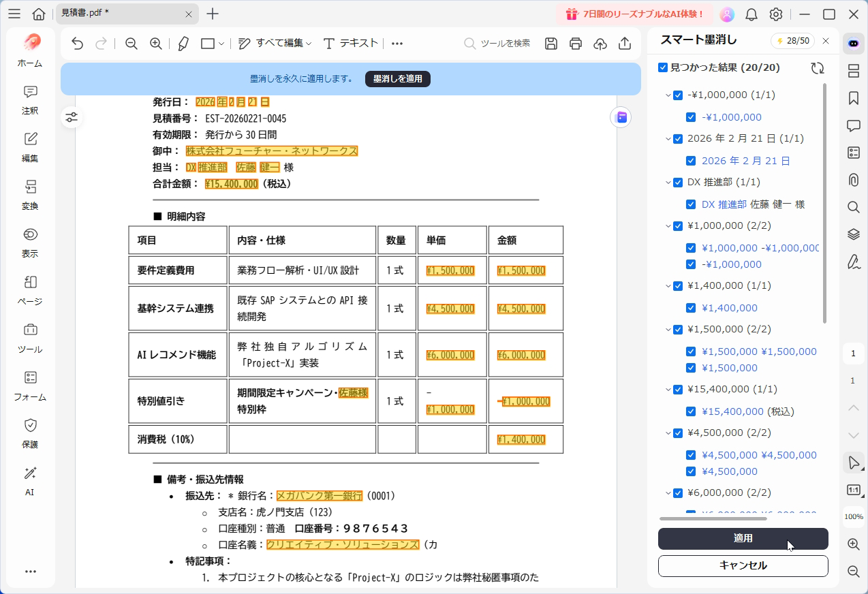The width and height of the screenshot is (868, 594).
Task: Click キャンセル to cancel redaction
Action: (743, 565)
